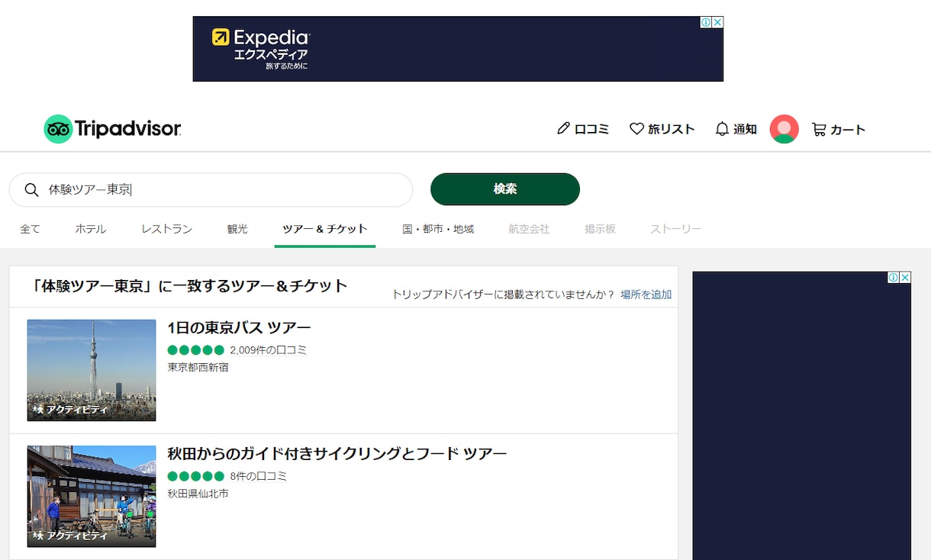Switch to the 全て tab
The height and width of the screenshot is (560, 931).
pyautogui.click(x=30, y=229)
